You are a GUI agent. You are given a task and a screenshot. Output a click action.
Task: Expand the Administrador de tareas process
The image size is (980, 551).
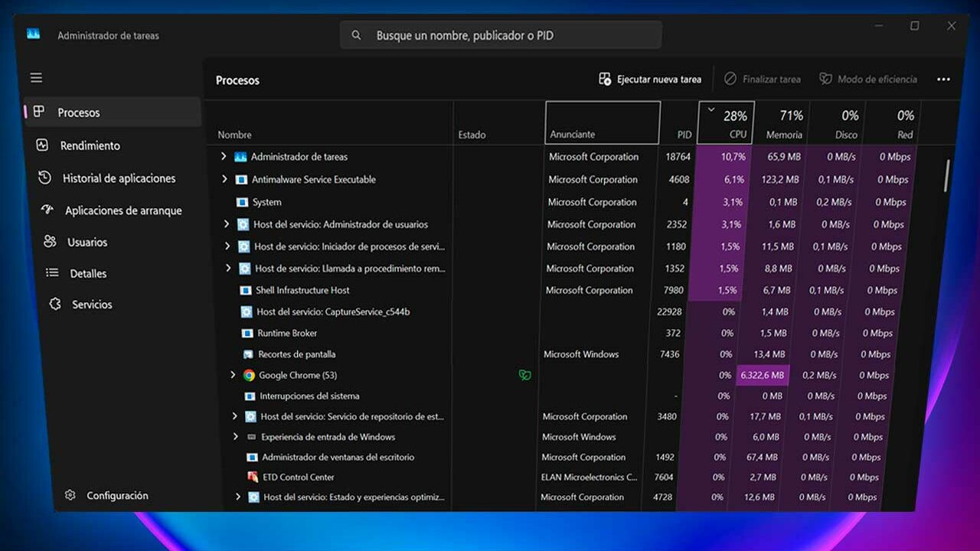click(x=224, y=156)
